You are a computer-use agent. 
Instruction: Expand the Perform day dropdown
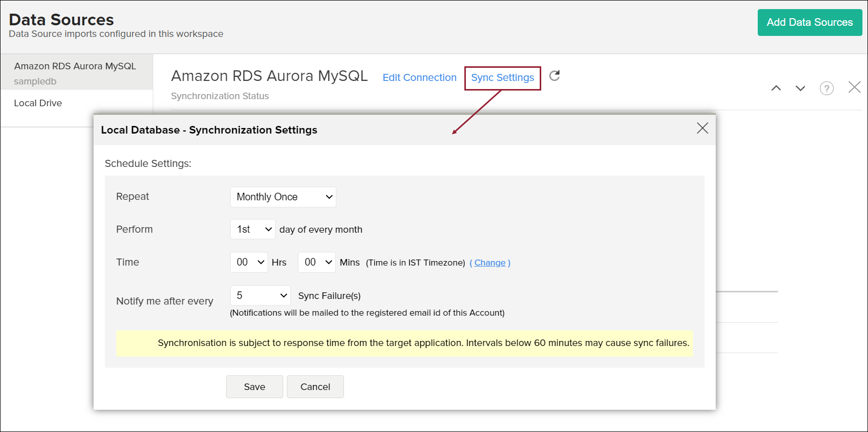tap(253, 230)
